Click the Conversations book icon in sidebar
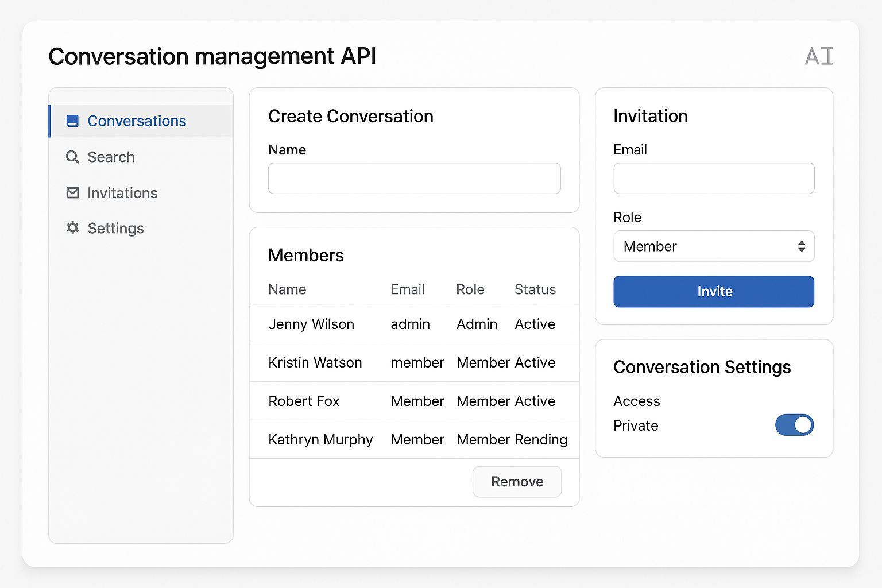This screenshot has width=882, height=588. (72, 121)
